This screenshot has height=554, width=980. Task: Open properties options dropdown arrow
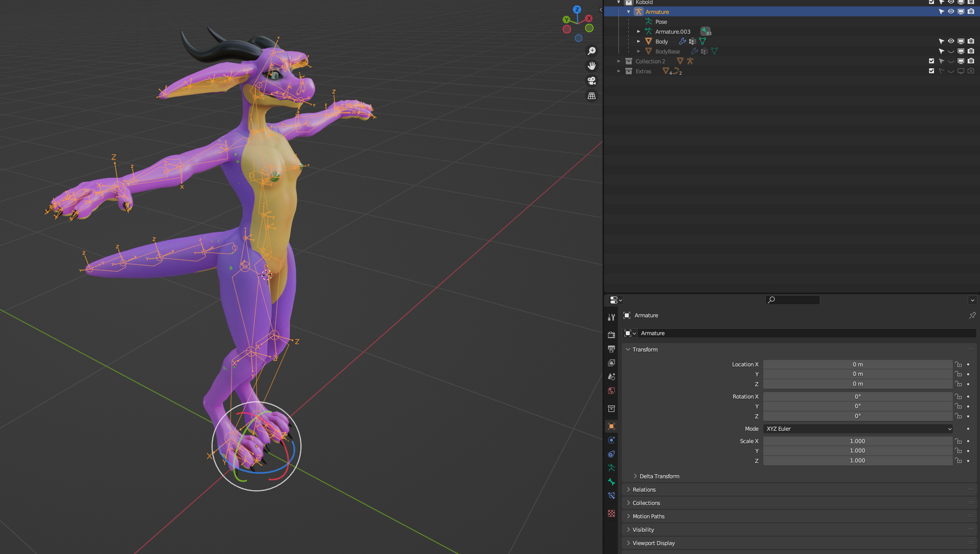click(x=972, y=300)
